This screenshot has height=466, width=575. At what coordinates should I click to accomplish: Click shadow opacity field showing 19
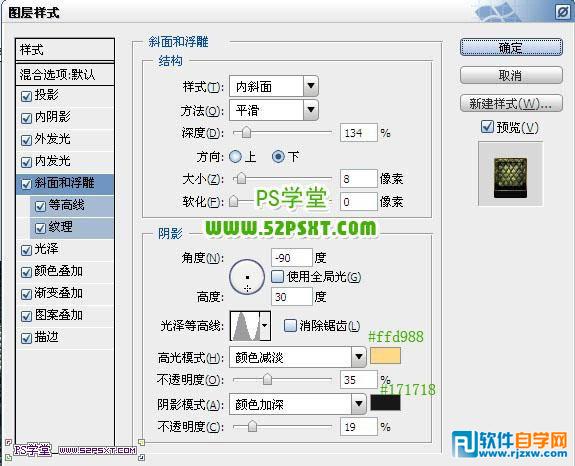[359, 426]
